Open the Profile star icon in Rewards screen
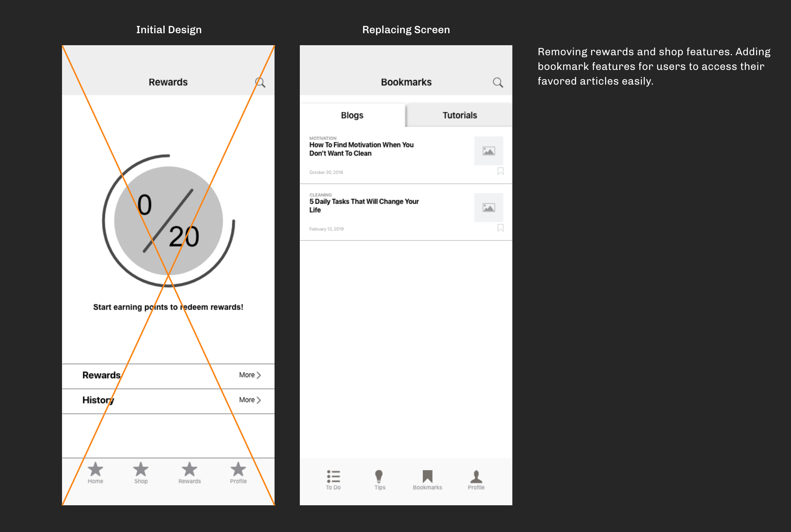 238,469
